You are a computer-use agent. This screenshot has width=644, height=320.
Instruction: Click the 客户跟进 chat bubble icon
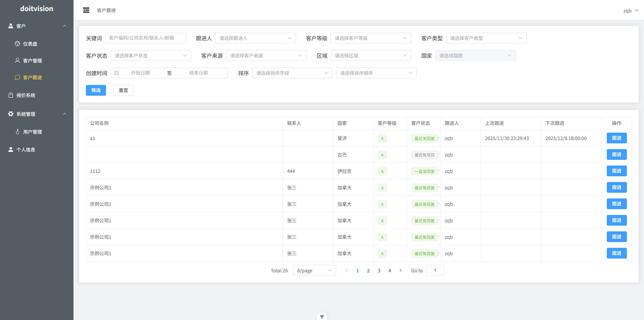tap(17, 77)
